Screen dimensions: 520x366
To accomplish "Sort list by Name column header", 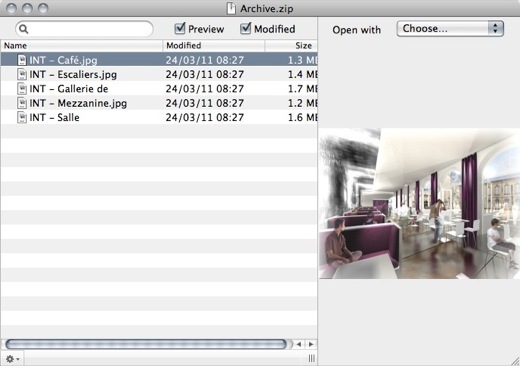I will click(x=82, y=46).
